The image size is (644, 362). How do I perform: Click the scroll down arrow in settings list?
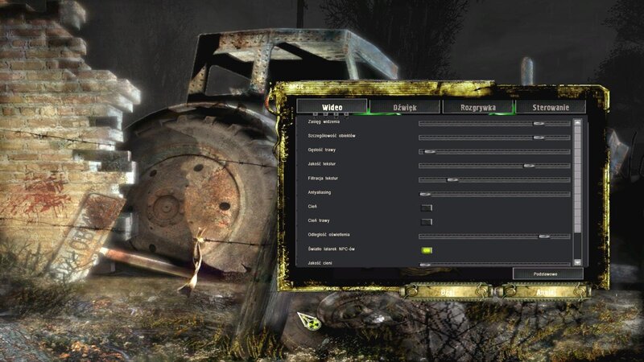(576, 262)
